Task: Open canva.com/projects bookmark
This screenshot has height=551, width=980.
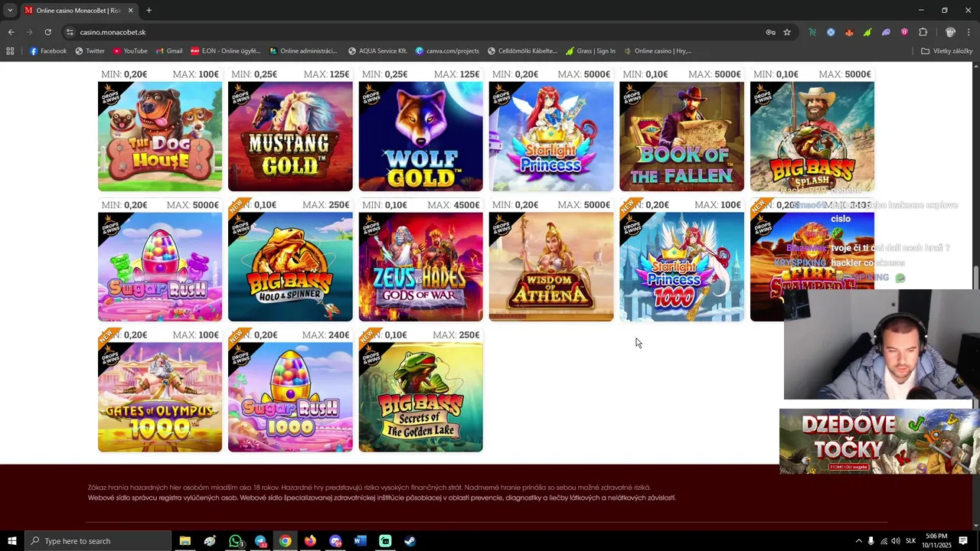Action: [447, 51]
